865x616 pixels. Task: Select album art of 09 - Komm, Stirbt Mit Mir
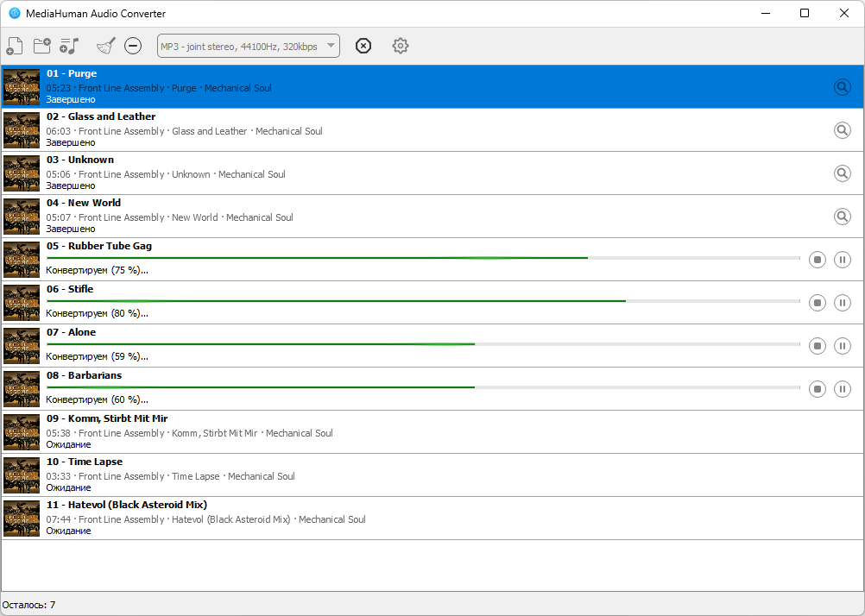[x=22, y=432]
